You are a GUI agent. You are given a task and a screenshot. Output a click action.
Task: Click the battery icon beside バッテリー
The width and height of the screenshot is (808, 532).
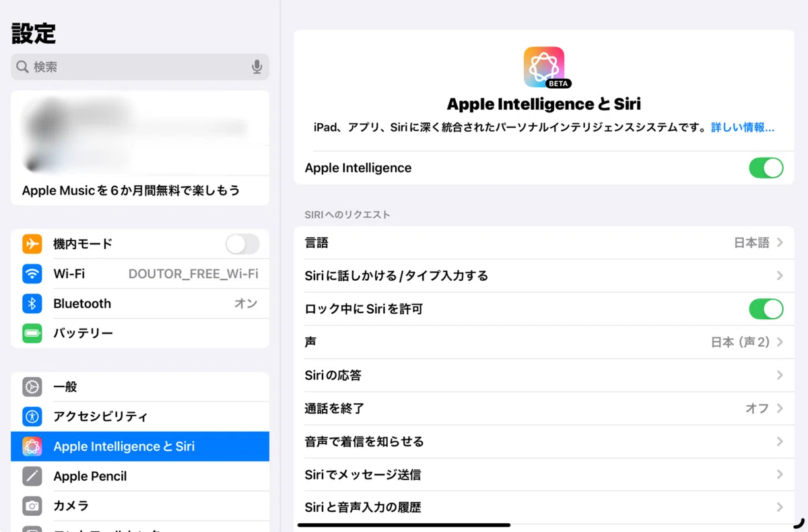point(32,333)
